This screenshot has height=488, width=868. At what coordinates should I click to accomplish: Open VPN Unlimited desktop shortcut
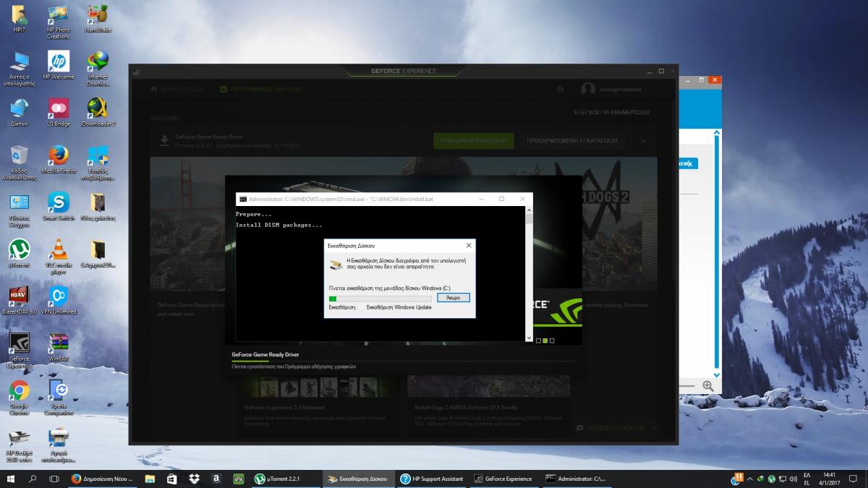pos(59,300)
